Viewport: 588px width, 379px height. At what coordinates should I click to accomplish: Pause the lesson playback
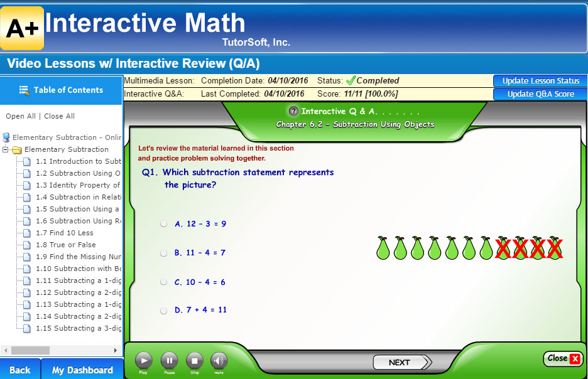tap(169, 361)
